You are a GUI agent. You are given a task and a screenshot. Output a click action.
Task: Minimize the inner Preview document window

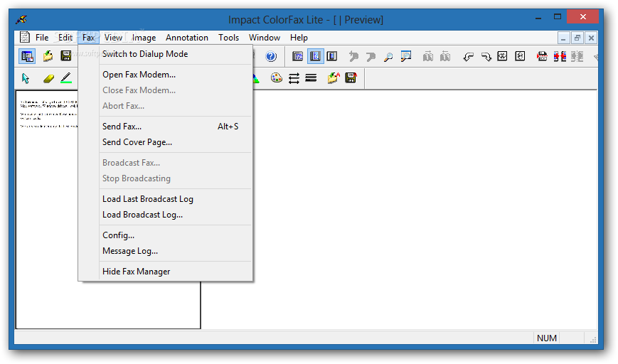[563, 38]
